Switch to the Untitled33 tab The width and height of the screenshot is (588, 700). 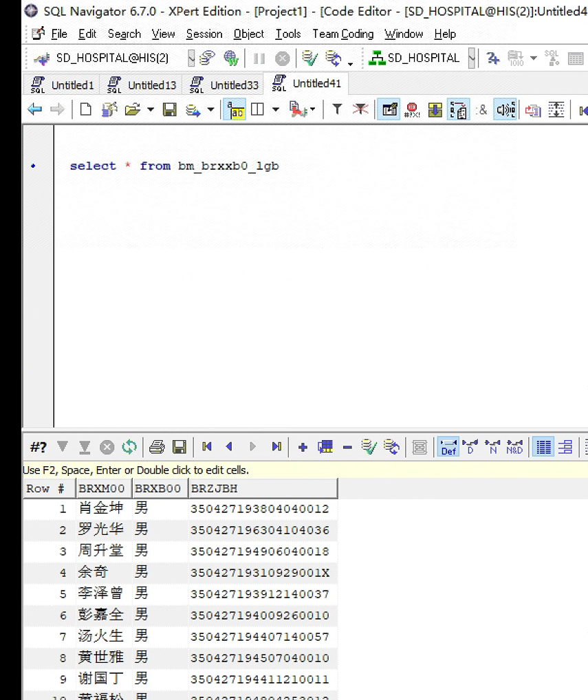[x=224, y=85]
